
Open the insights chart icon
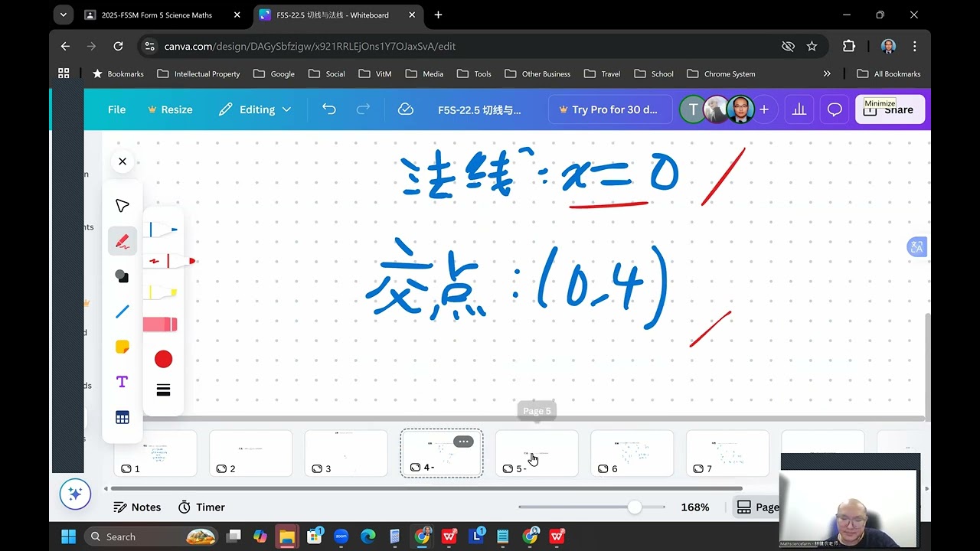pos(799,109)
